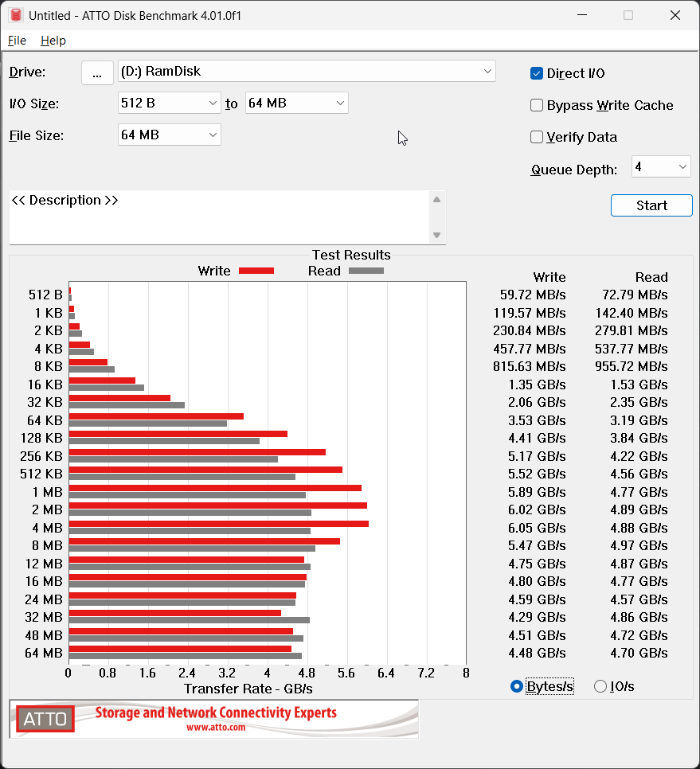Viewport: 700px width, 769px height.
Task: Click the 1 KB row label
Action: click(x=49, y=313)
